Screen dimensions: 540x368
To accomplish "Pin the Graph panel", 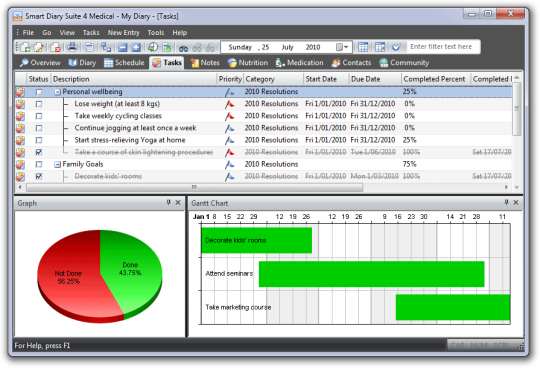I will coord(168,202).
